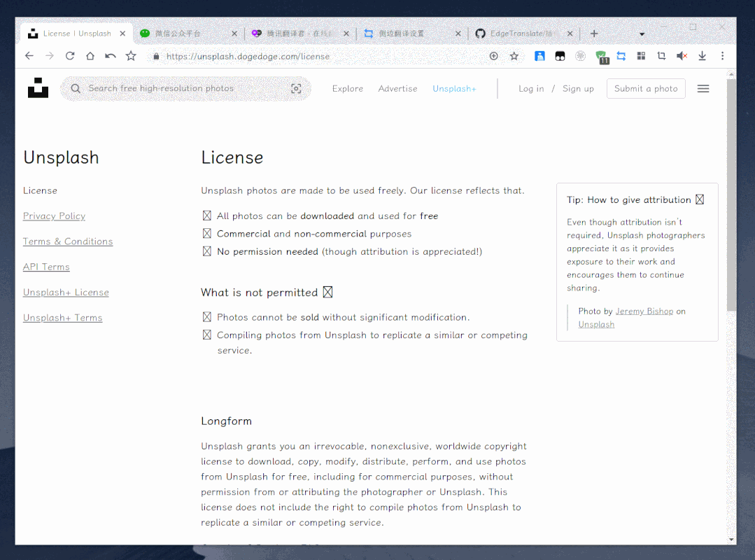Open Explore in Unsplash navigation

[347, 89]
